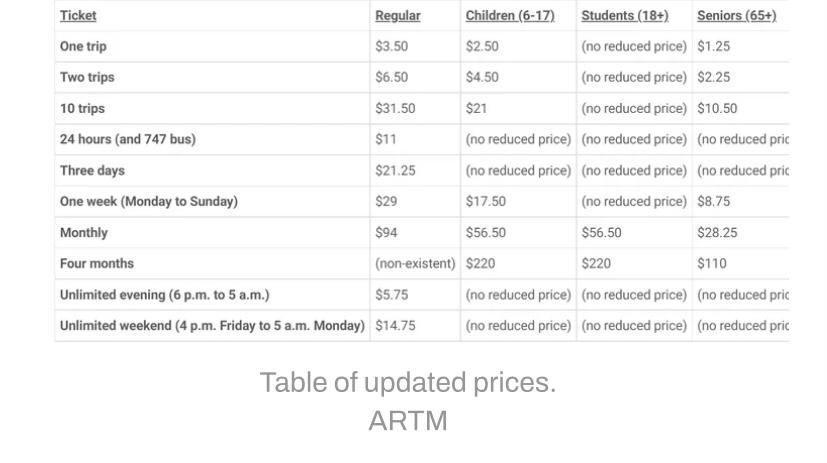The image size is (827, 463).
Task: Click the $31.50 price for 10 trips
Action: (395, 109)
